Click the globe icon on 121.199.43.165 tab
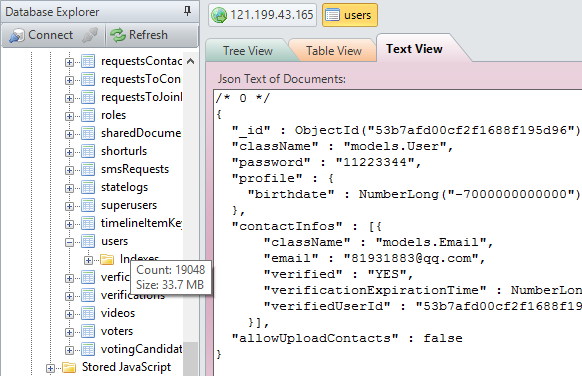This screenshot has width=582, height=376. [x=219, y=15]
